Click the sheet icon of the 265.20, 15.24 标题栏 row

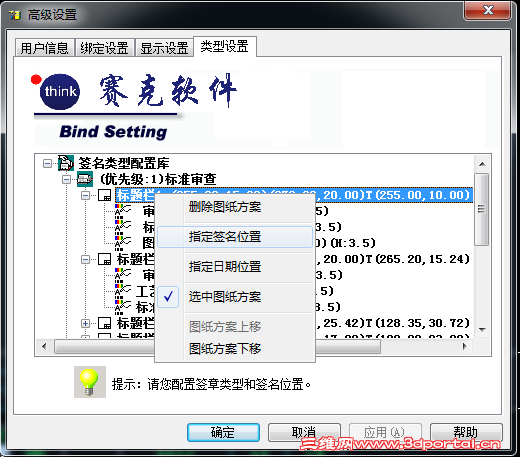[104, 259]
